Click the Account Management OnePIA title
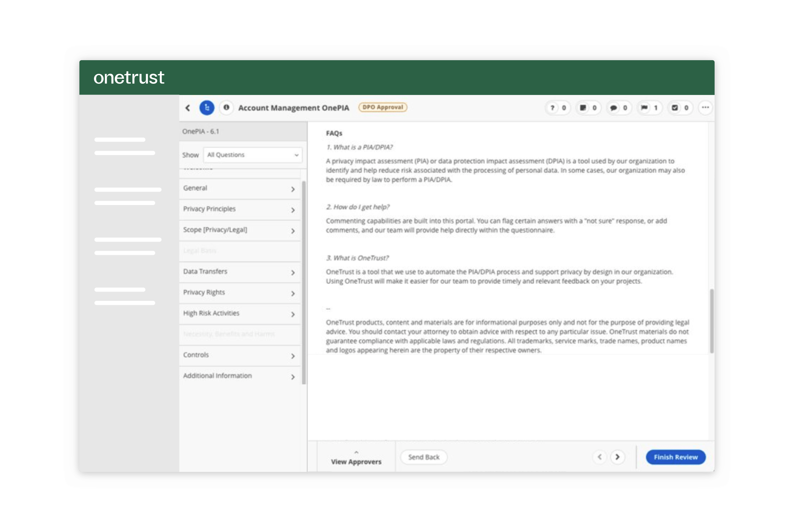 click(x=293, y=108)
